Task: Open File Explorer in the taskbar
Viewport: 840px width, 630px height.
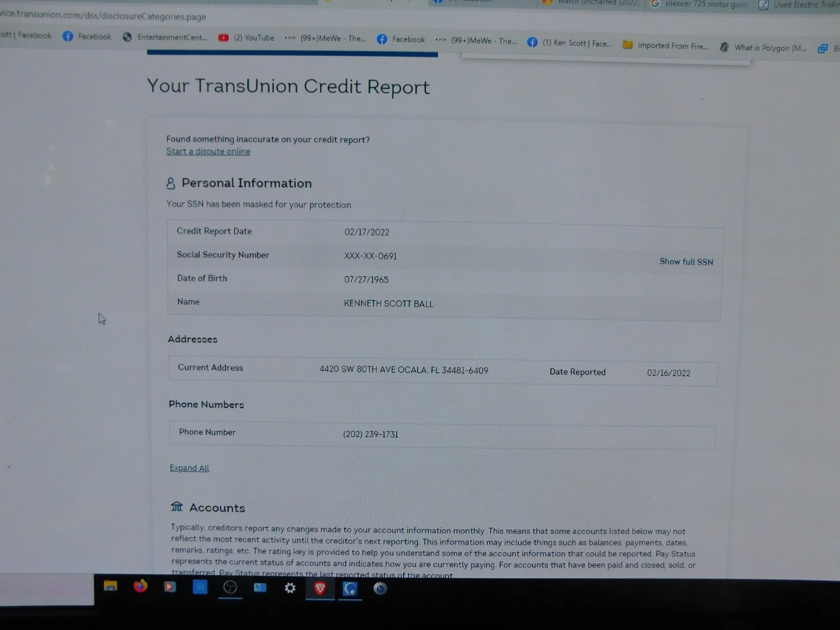Action: pyautogui.click(x=110, y=586)
